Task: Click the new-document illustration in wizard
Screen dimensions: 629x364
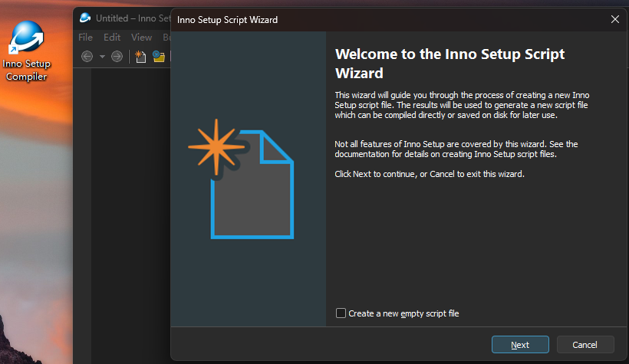Action: [x=242, y=179]
